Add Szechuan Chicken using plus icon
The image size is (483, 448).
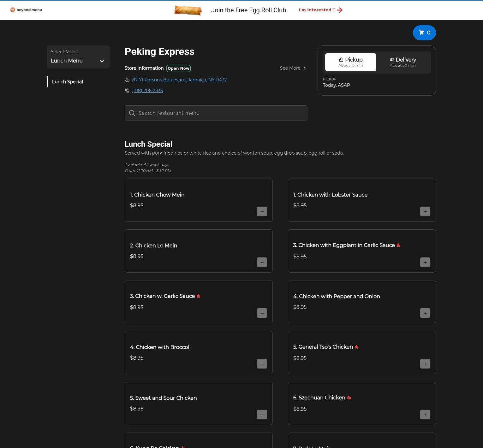[425, 415]
